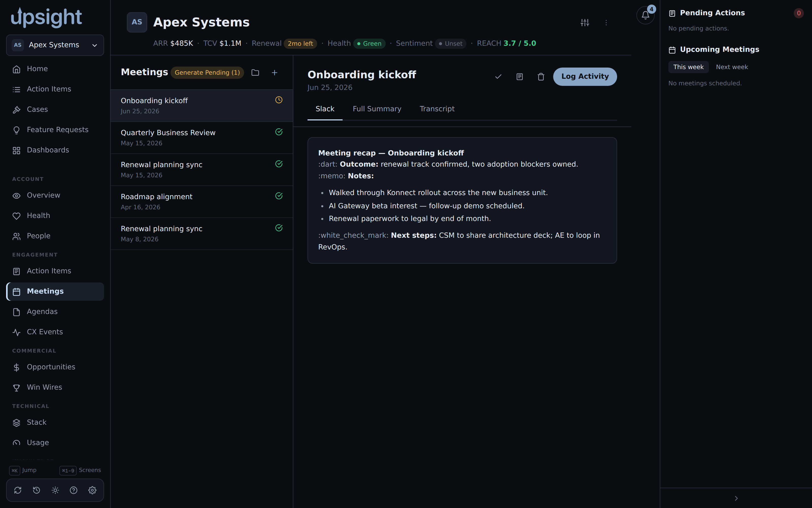The width and height of the screenshot is (812, 508).
Task: Switch to the Transcript tab
Action: [437, 109]
